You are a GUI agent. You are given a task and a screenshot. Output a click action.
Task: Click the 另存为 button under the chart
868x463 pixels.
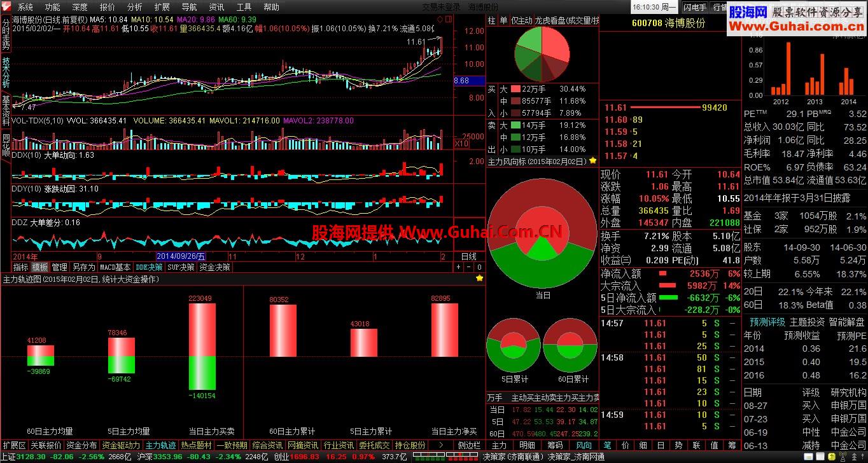(83, 268)
